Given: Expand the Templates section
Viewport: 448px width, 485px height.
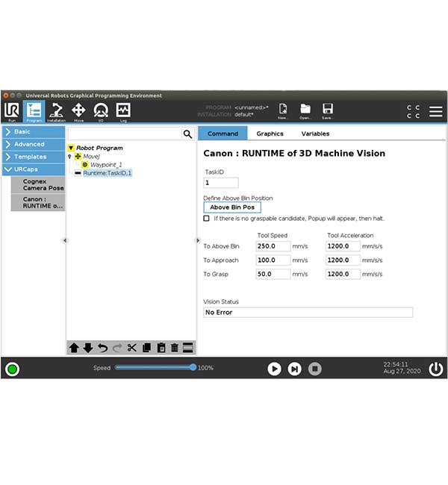Looking at the screenshot, I should [x=34, y=157].
